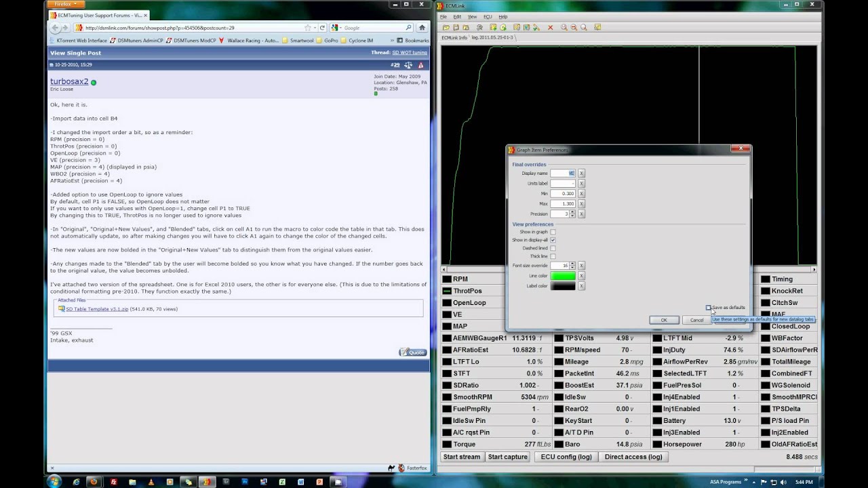Click the green Line color swatch
Image resolution: width=868 pixels, height=488 pixels.
coord(563,276)
